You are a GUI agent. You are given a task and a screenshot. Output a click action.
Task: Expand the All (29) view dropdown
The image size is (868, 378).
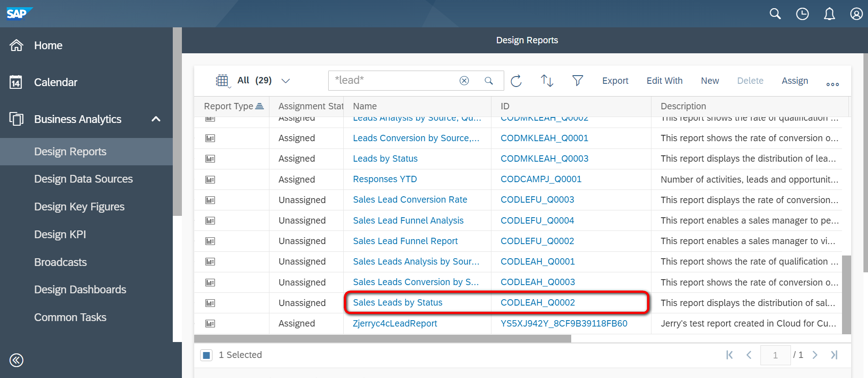pos(285,81)
